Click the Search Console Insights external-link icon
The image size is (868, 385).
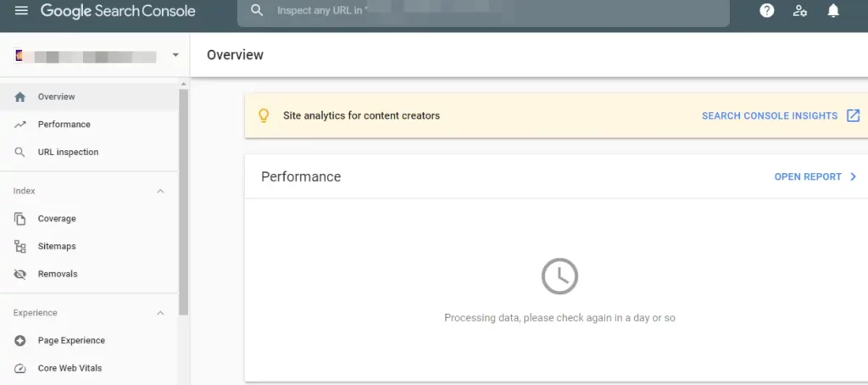853,115
